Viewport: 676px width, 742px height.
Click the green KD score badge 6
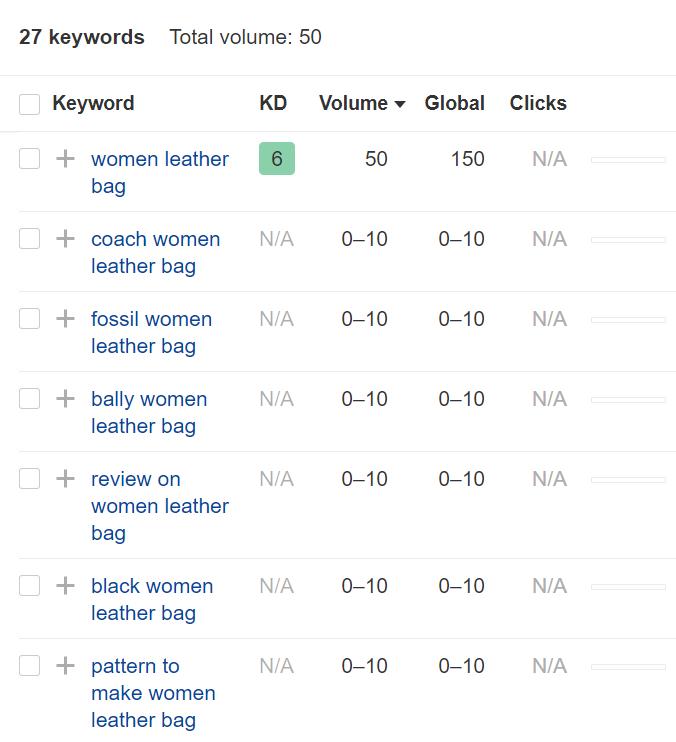tap(277, 159)
